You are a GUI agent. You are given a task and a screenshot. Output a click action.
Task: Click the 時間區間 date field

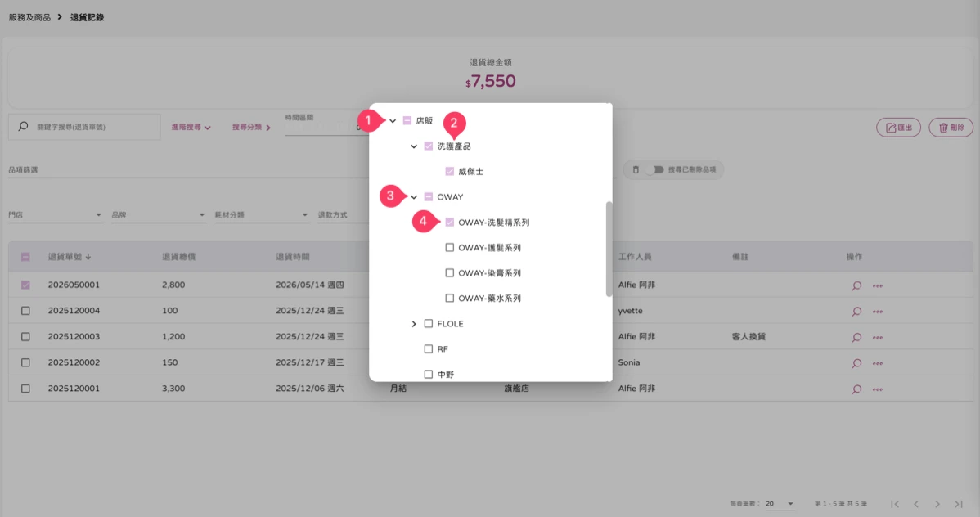326,128
